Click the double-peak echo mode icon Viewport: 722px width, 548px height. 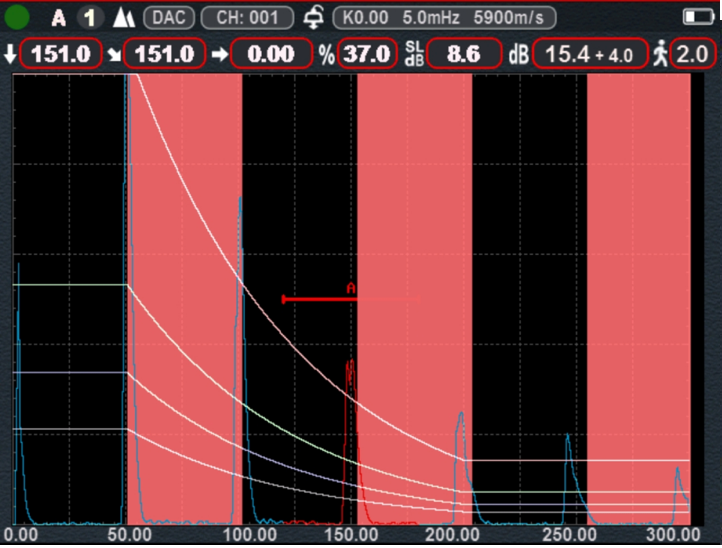122,18
